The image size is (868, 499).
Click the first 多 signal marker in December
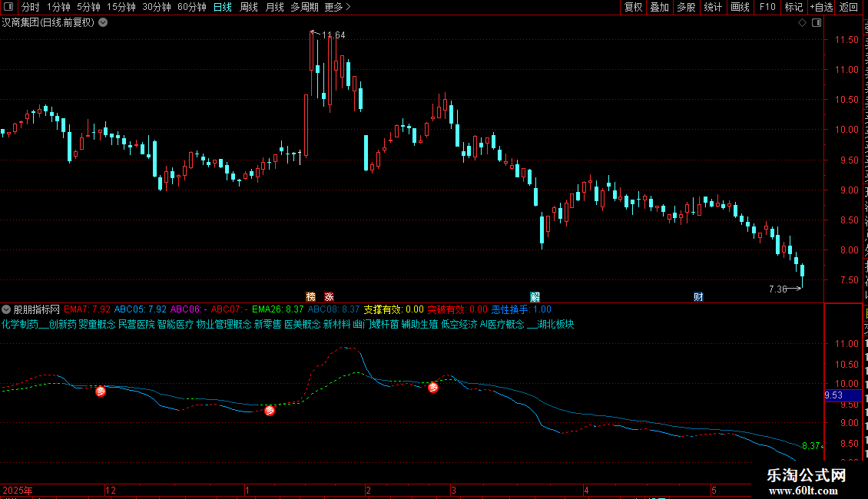pos(100,392)
